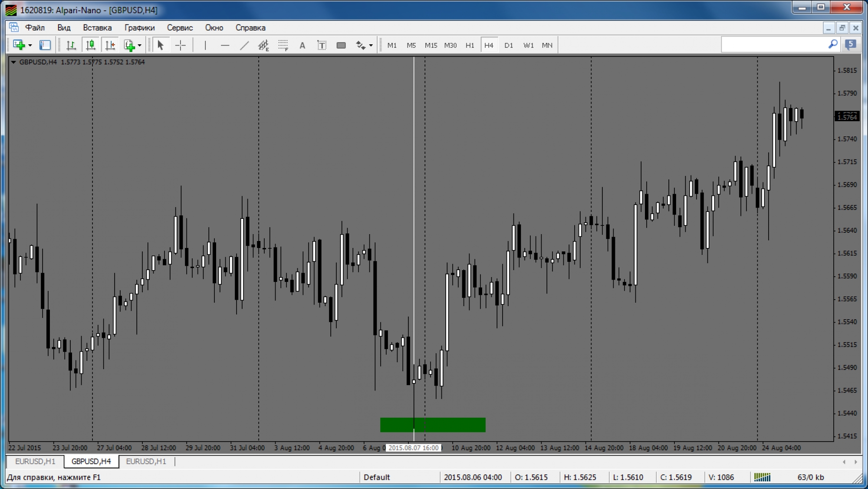Image resolution: width=868 pixels, height=489 pixels.
Task: Select the trendline drawing tool
Action: (x=244, y=45)
